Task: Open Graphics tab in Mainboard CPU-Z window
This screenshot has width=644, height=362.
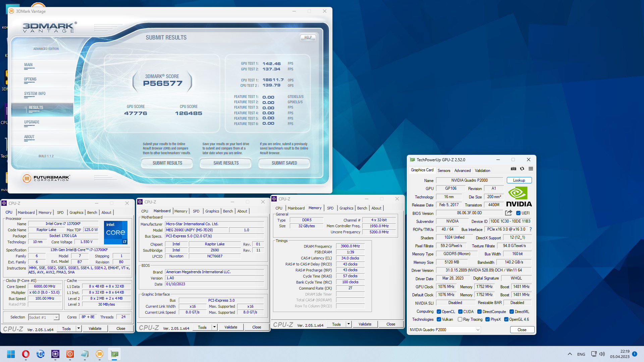Action: [x=212, y=211]
